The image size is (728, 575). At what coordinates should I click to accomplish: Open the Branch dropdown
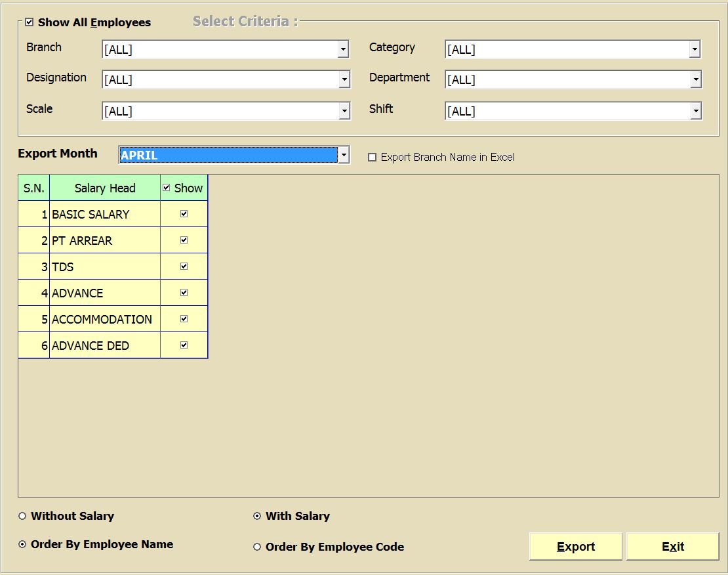click(x=343, y=49)
